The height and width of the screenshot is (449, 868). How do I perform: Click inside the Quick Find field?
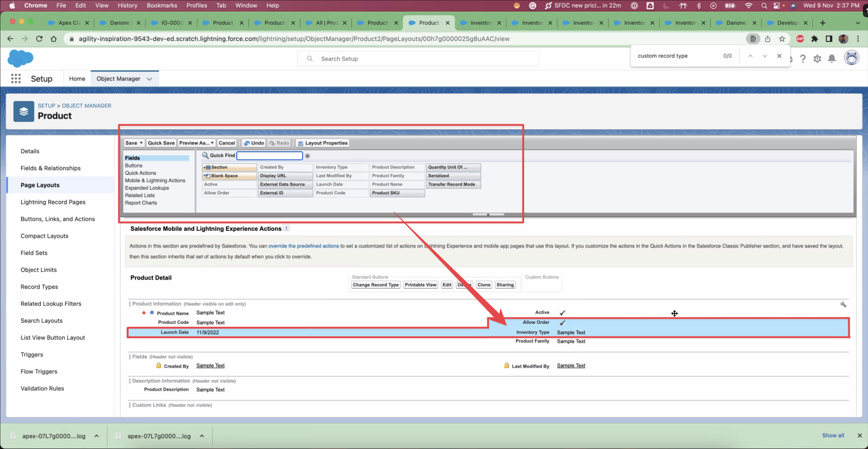click(x=269, y=155)
